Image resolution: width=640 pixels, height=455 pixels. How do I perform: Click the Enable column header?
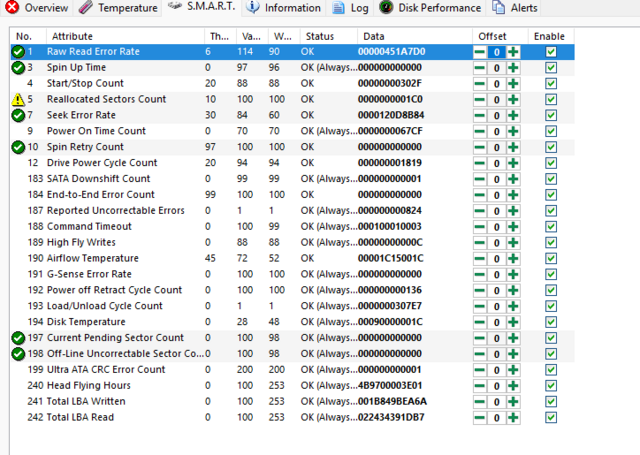pos(551,36)
